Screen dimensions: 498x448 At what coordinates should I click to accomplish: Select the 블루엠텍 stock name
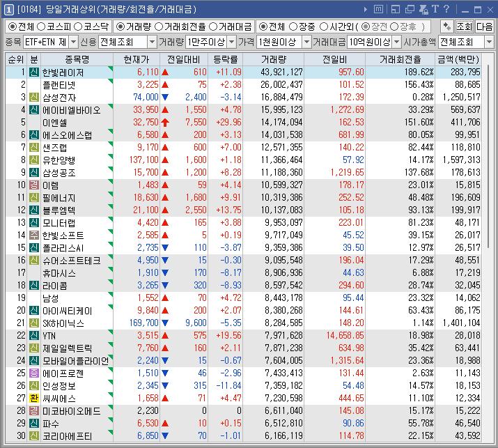click(x=59, y=210)
